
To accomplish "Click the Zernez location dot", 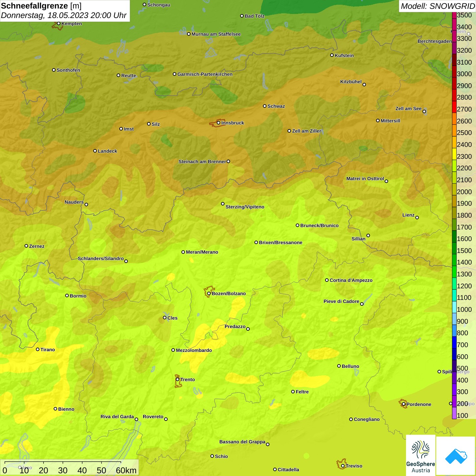I will [26, 246].
